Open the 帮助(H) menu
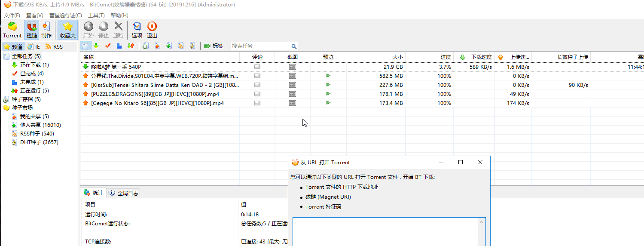 click(119, 15)
